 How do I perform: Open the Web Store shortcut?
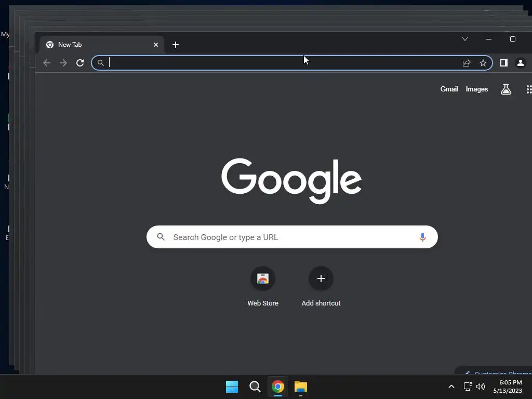point(263,287)
